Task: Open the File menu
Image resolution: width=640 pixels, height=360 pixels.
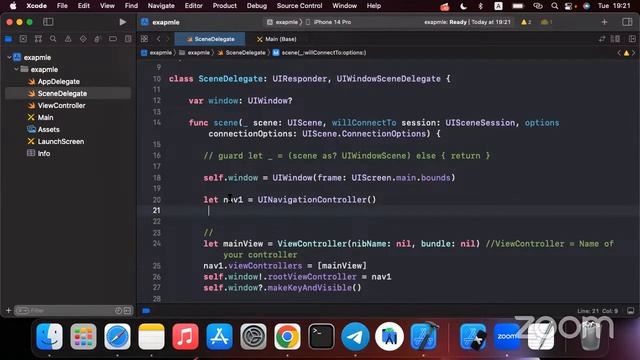Action: point(62,6)
